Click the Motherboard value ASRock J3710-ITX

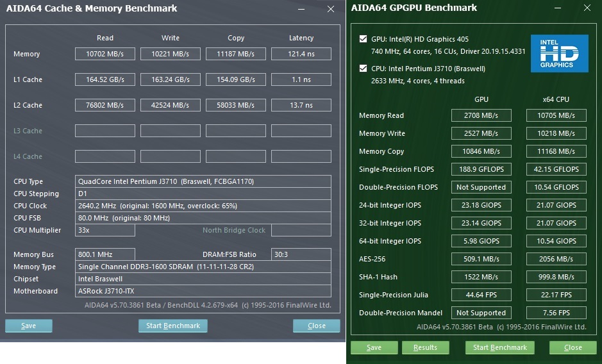pyautogui.click(x=203, y=291)
